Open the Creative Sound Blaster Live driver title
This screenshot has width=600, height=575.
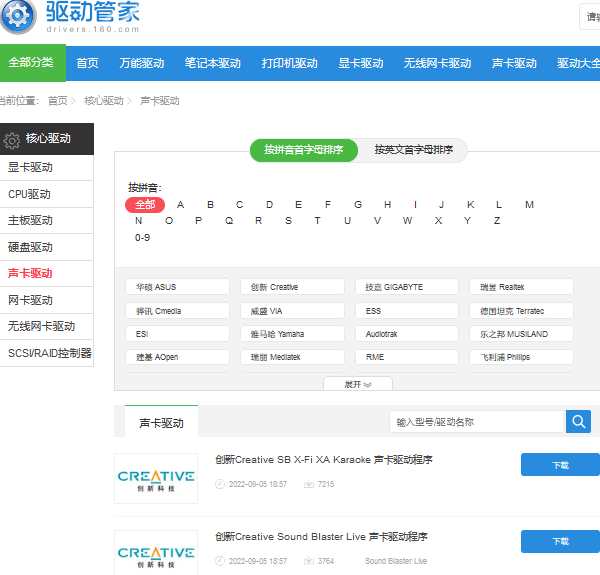coord(321,537)
